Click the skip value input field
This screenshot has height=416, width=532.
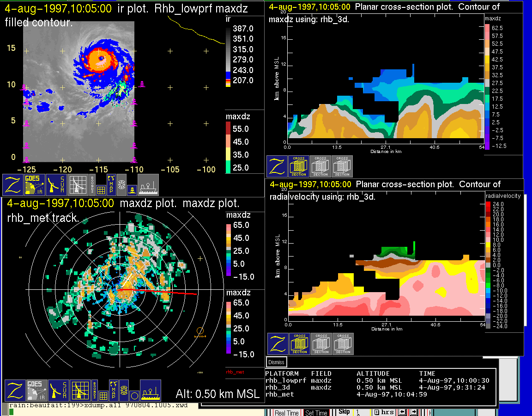click(363, 412)
